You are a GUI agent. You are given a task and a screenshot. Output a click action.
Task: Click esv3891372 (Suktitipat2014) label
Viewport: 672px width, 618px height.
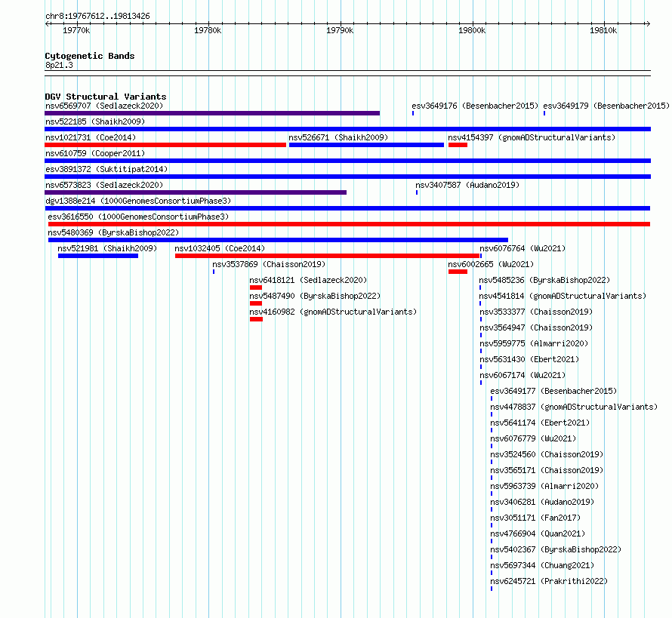pyautogui.click(x=106, y=169)
